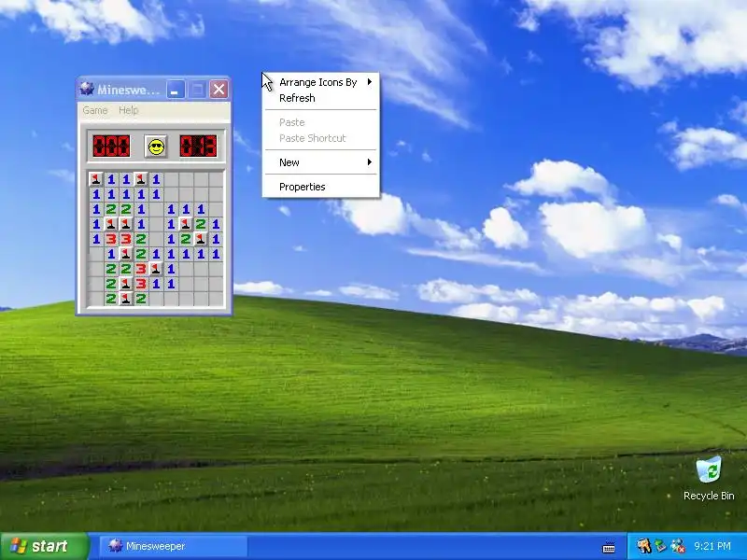The height and width of the screenshot is (560, 747).
Task: Open the Game menu in Minesweeper
Action: click(95, 110)
